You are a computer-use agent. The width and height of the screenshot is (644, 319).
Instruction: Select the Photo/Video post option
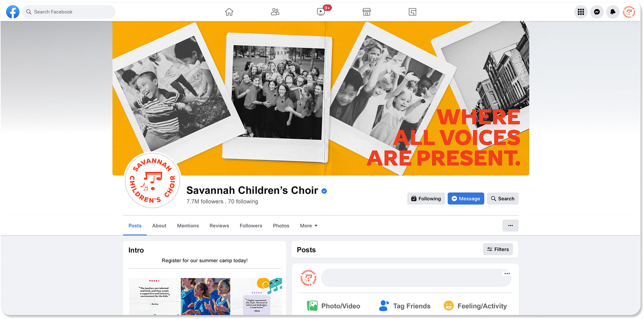click(334, 306)
